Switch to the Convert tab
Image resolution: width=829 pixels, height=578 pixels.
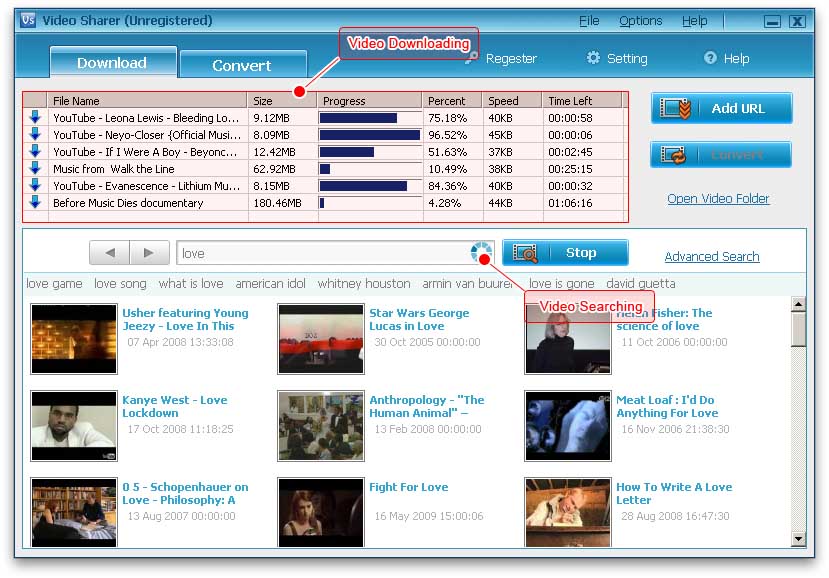pyautogui.click(x=243, y=65)
